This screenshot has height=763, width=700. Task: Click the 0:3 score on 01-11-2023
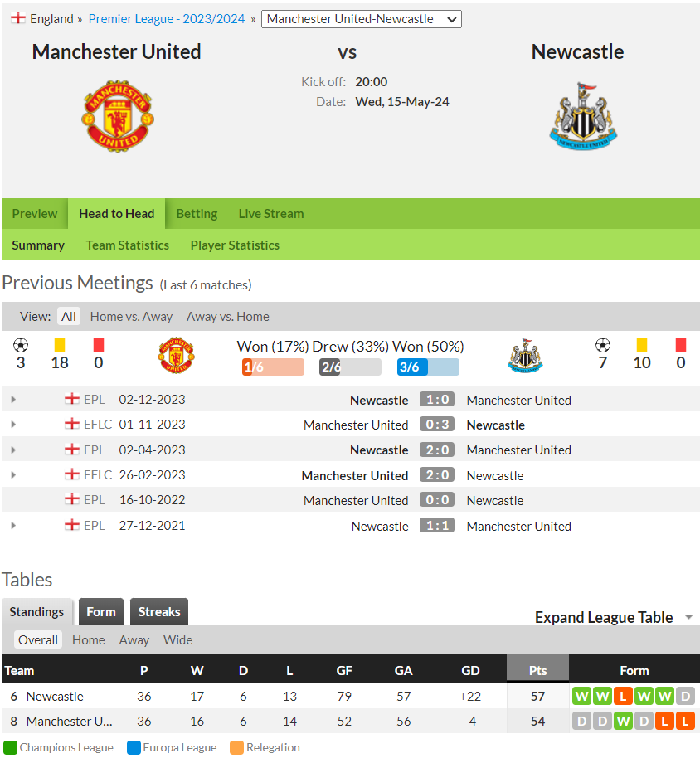click(x=437, y=425)
